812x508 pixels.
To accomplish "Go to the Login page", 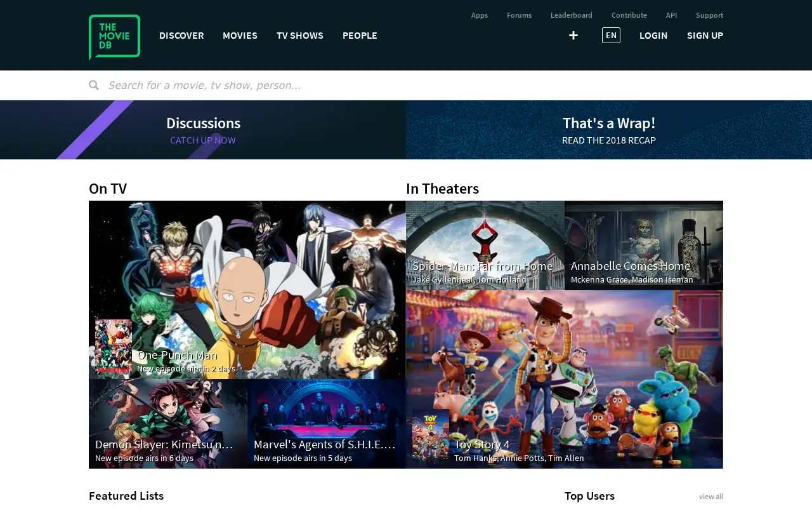I will pyautogui.click(x=653, y=36).
